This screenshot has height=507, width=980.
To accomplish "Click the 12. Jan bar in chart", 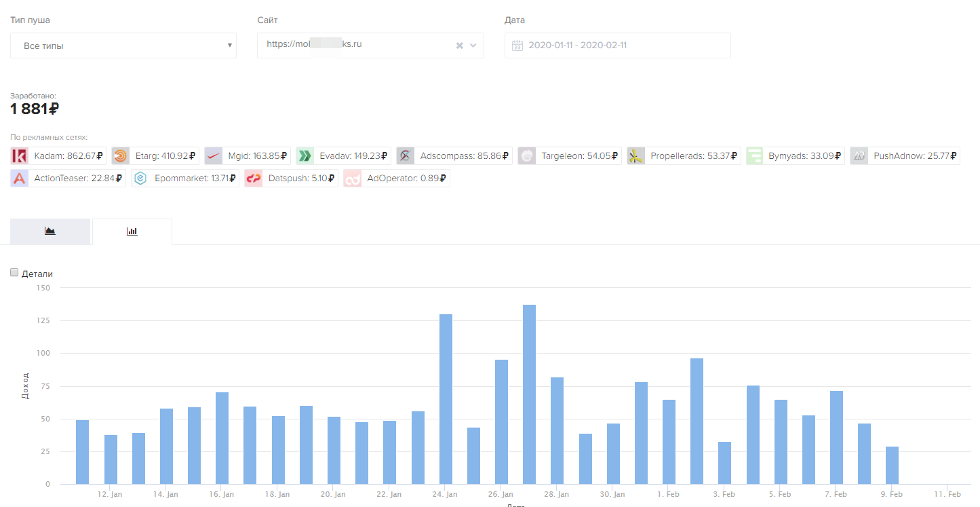I will pyautogui.click(x=111, y=459).
